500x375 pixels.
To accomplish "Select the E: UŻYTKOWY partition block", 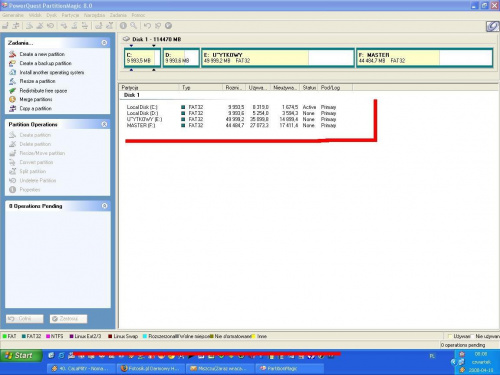I will [x=277, y=58].
